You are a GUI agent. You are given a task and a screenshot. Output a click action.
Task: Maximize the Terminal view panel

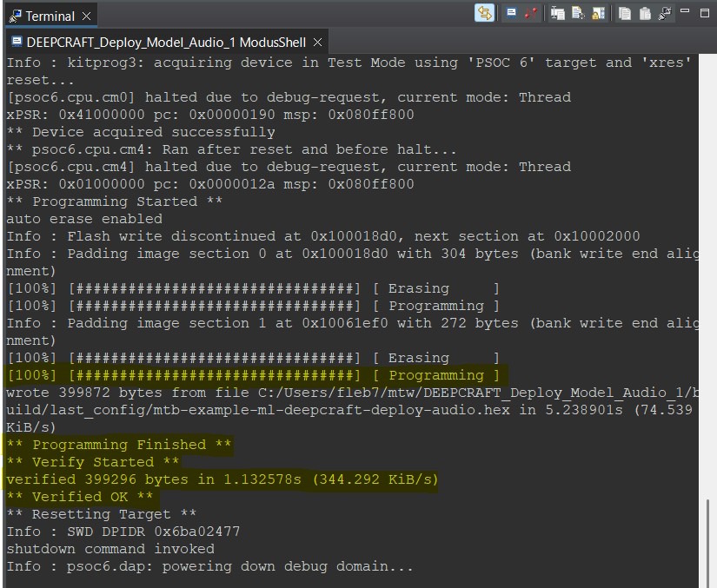point(705,13)
